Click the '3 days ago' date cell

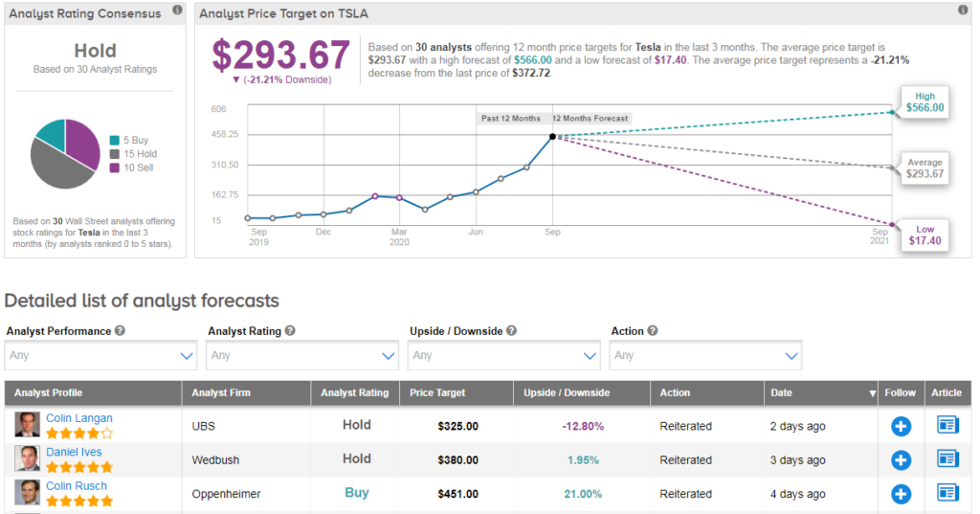797,460
